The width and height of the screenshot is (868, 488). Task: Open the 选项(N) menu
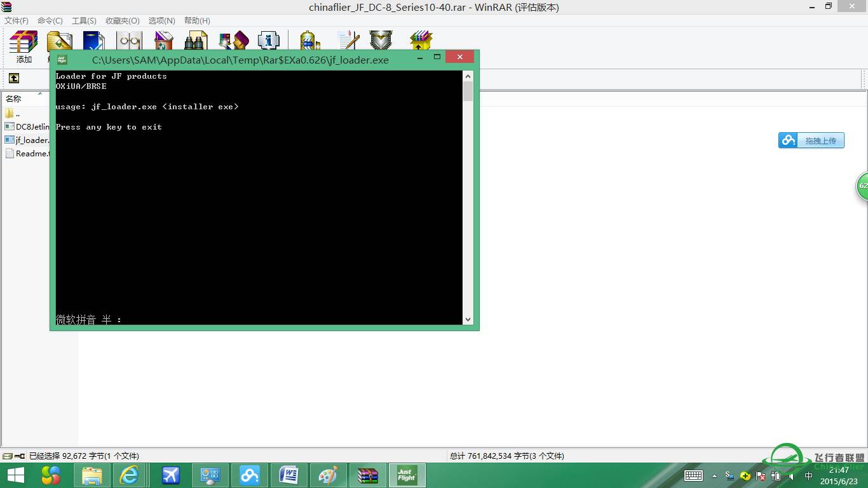pos(162,21)
